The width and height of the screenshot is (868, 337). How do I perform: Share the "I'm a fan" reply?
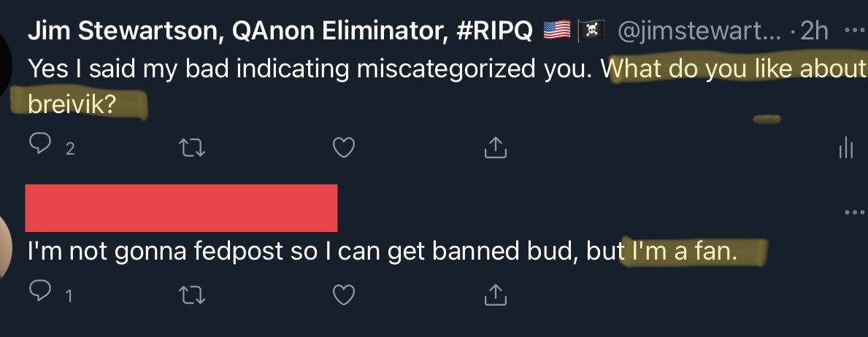pyautogui.click(x=494, y=293)
